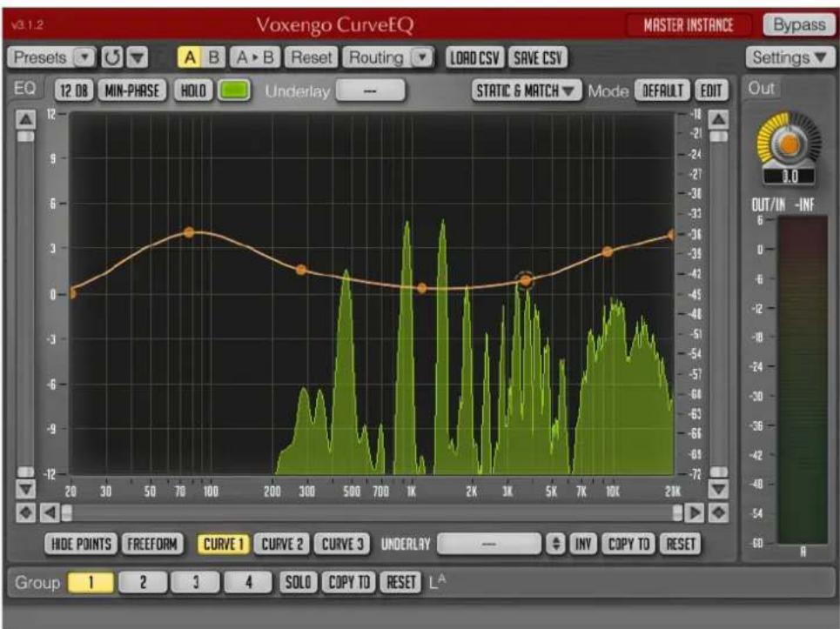This screenshot has height=629, width=840.
Task: Select Group 3 tab
Action: 195,582
